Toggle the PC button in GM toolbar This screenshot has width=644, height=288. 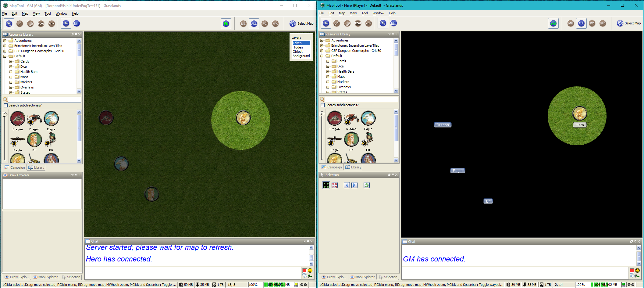(x=265, y=23)
